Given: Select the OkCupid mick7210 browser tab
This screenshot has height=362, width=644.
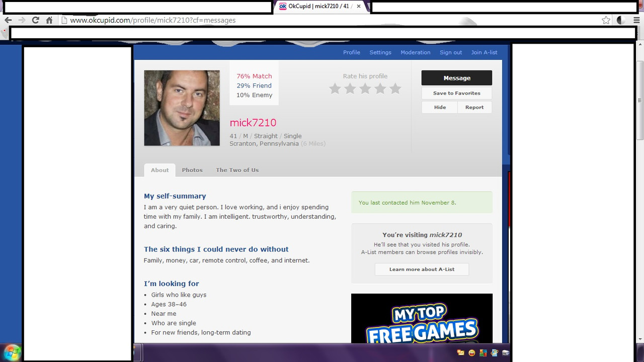Looking at the screenshot, I should [x=321, y=7].
